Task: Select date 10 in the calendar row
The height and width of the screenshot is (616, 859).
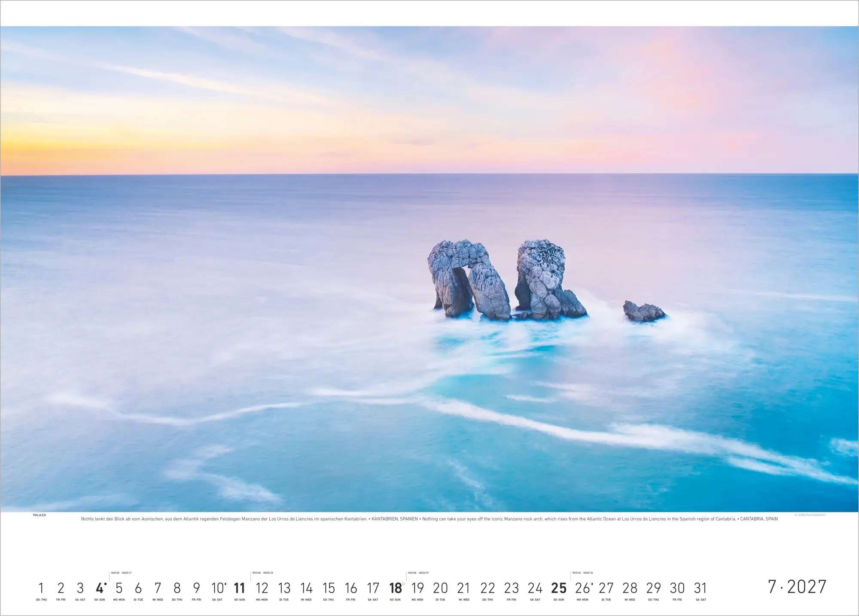Action: [217, 588]
